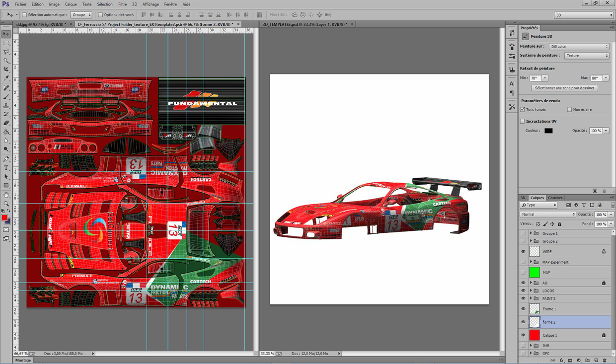Screen dimensions: 616x364
Task: Delete layer with trash icon
Action: coord(605,361)
